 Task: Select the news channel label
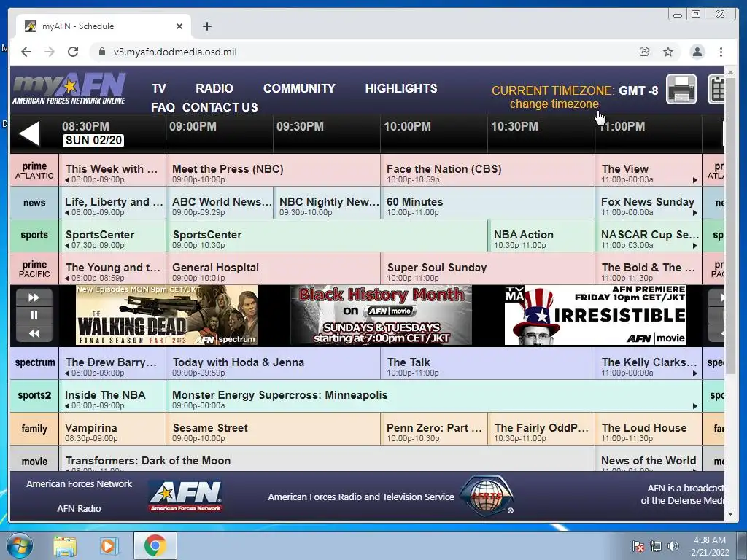point(34,203)
